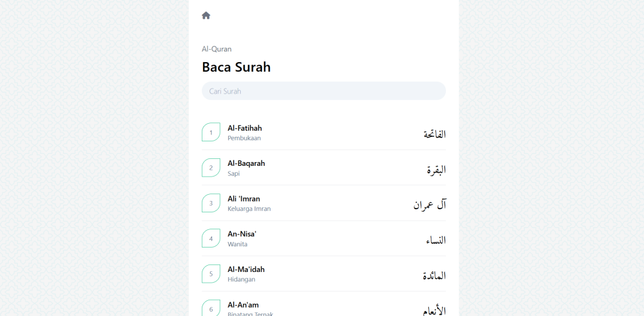The width and height of the screenshot is (644, 316).
Task: Open the An-Nisa' surah
Action: coord(242,234)
